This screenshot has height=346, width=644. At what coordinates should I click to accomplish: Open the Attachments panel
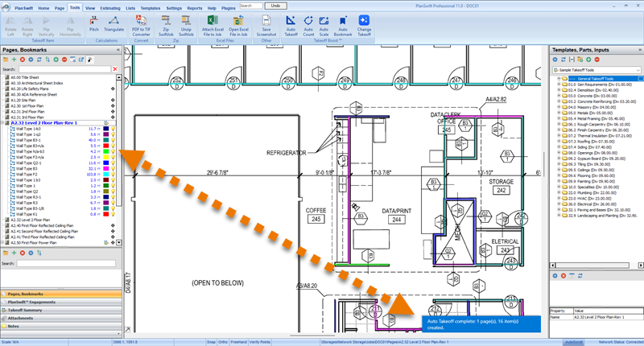pyautogui.click(x=61, y=318)
